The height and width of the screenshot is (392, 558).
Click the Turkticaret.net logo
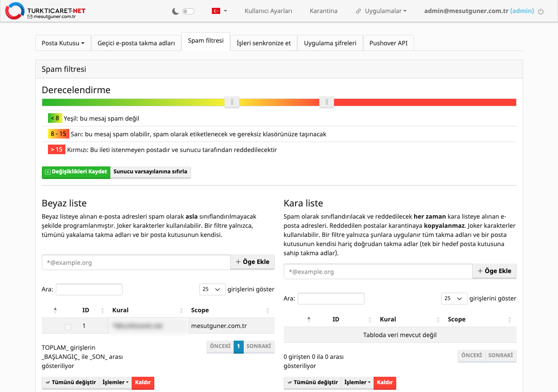coord(45,11)
